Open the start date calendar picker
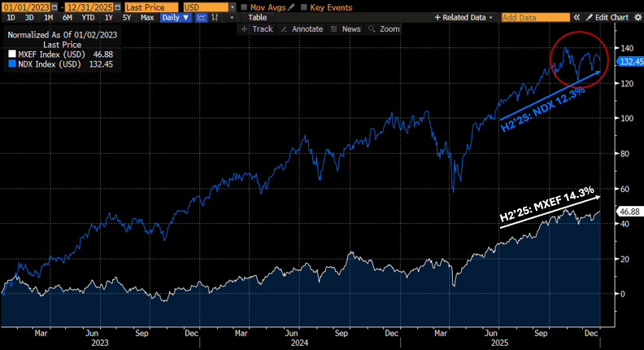Screen dimensions: 644x350 54,7
